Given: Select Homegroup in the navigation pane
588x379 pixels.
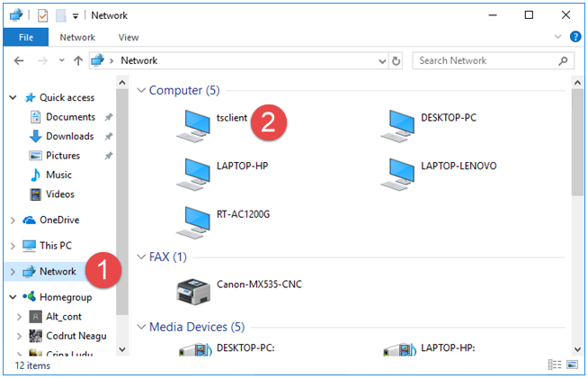Looking at the screenshot, I should point(66,297).
